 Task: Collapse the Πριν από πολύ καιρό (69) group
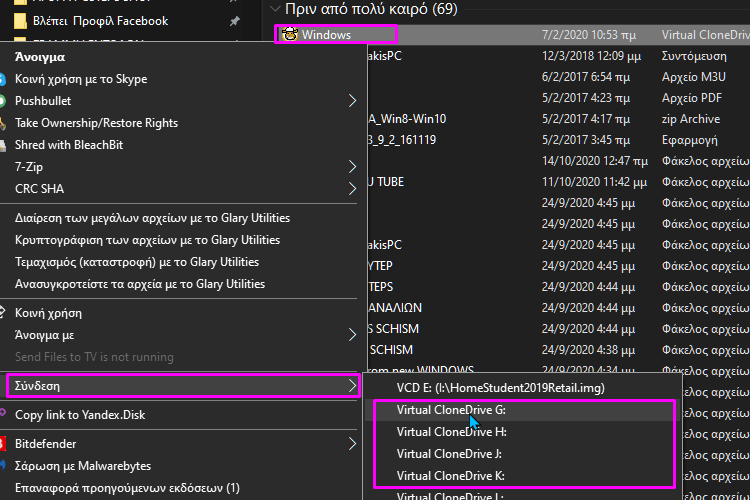point(275,8)
